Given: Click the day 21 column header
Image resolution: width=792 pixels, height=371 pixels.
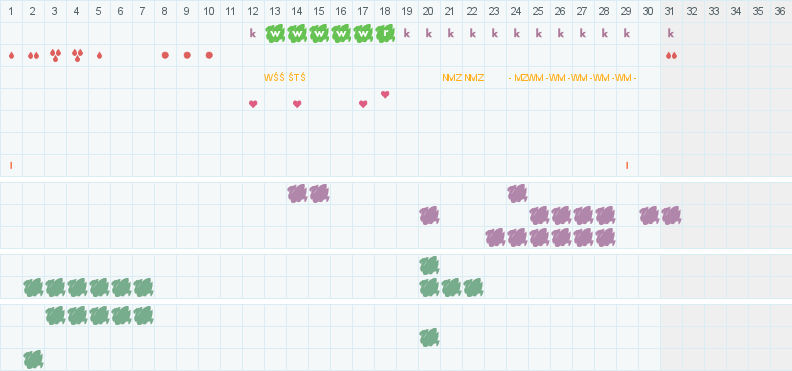Looking at the screenshot, I should (x=451, y=11).
